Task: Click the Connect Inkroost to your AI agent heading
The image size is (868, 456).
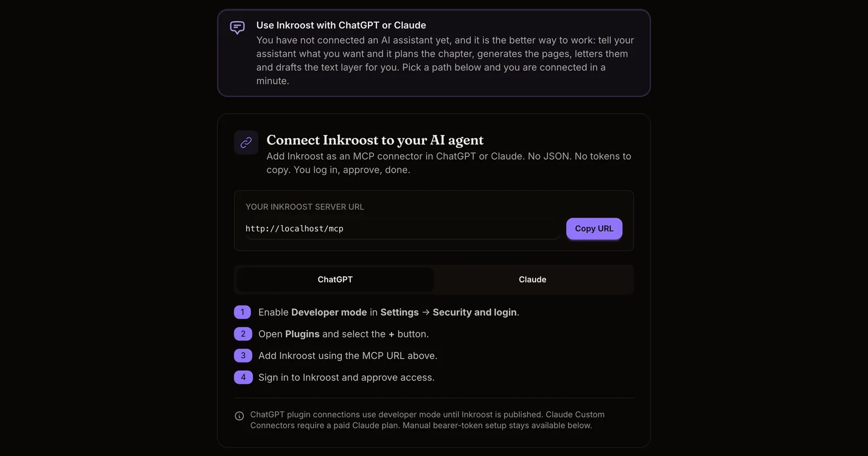Action: tap(375, 140)
